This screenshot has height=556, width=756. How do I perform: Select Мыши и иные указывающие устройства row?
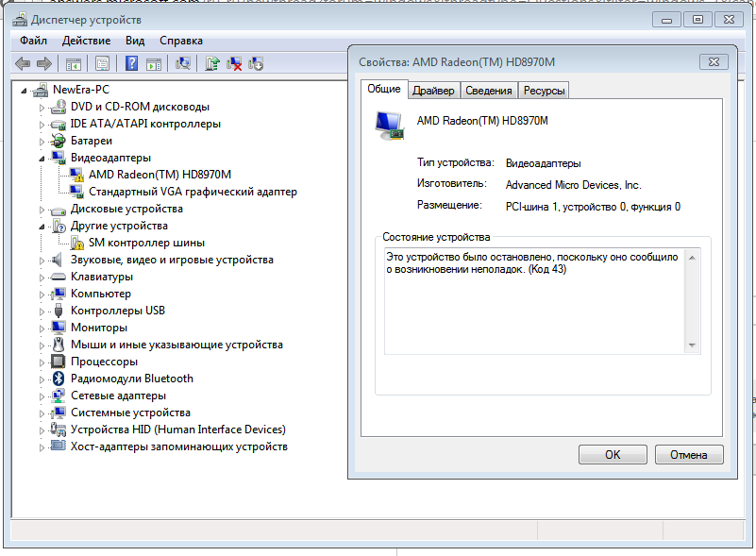point(176,345)
